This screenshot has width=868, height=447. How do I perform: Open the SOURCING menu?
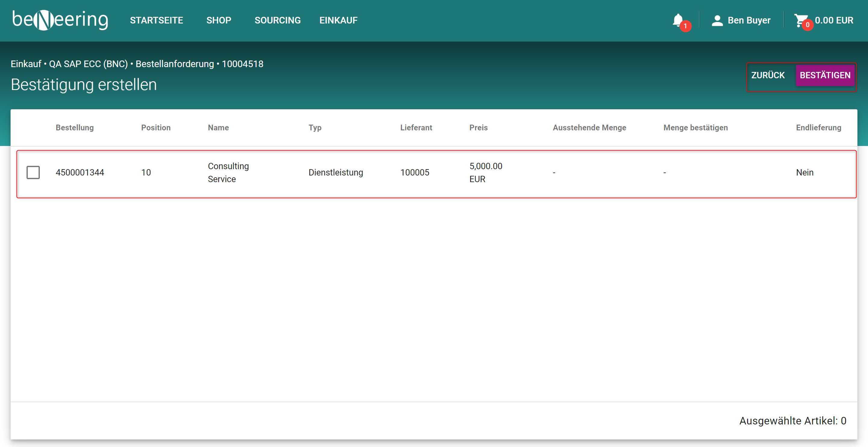[x=277, y=20]
